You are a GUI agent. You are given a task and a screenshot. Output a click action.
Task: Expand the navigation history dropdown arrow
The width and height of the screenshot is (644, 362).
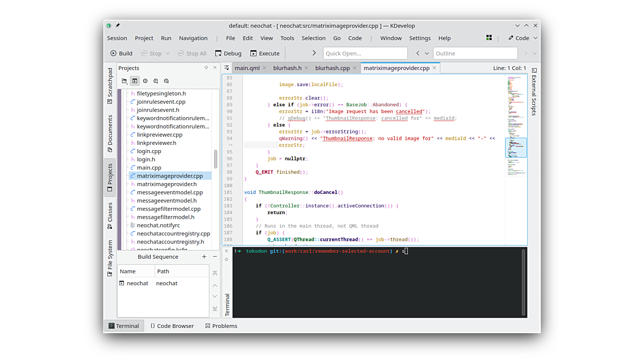(x=427, y=53)
